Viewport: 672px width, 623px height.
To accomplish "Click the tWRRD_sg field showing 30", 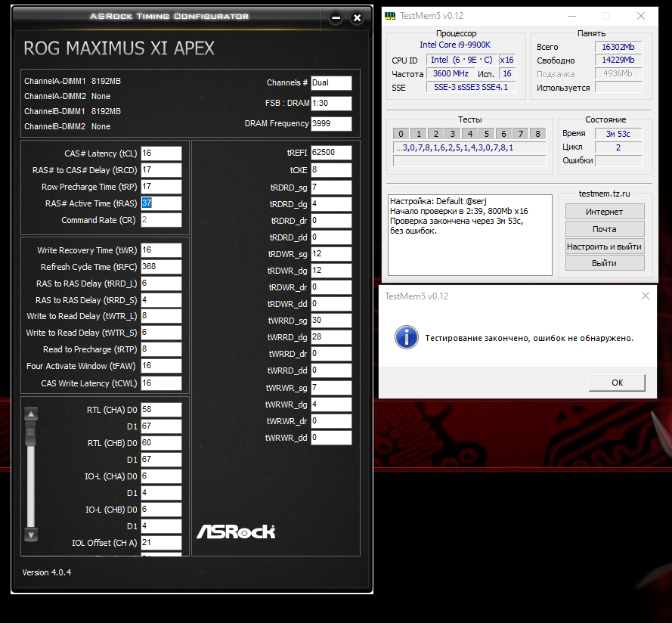I will click(x=331, y=321).
